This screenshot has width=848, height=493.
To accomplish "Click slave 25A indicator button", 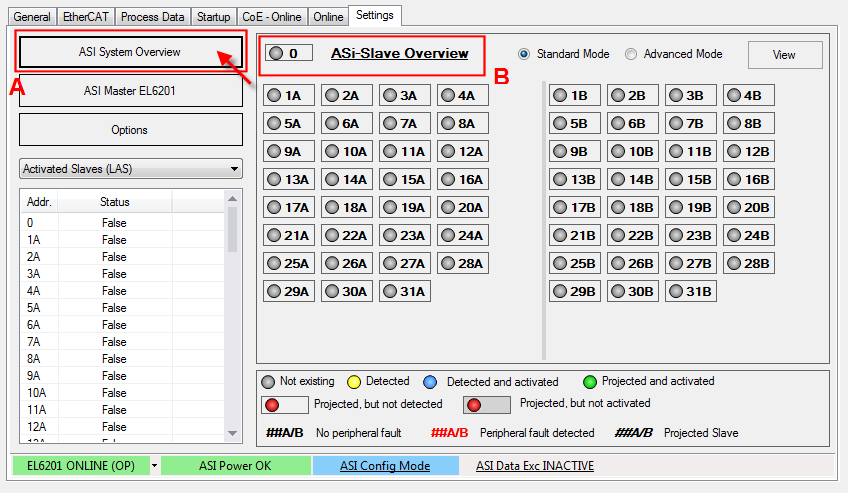I will pyautogui.click(x=289, y=263).
